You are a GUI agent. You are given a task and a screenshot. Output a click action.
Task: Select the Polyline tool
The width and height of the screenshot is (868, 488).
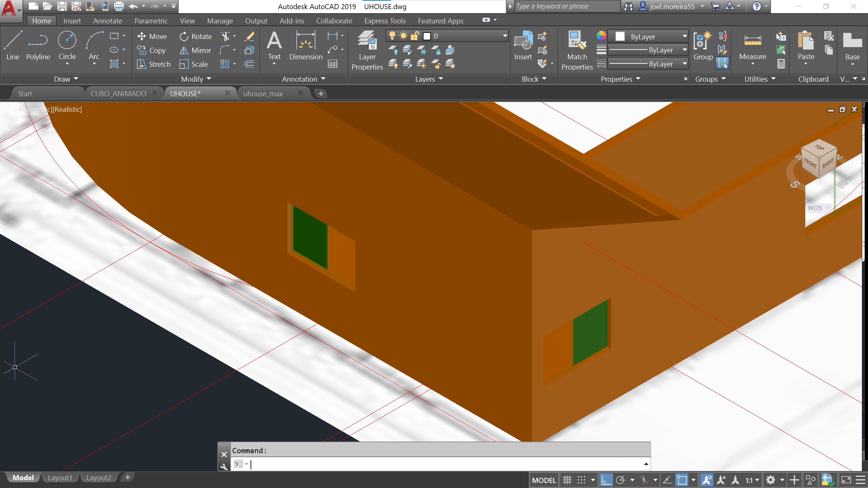38,46
